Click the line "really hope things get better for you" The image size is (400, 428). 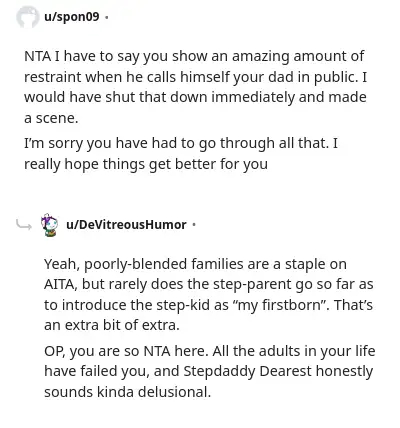pos(146,164)
